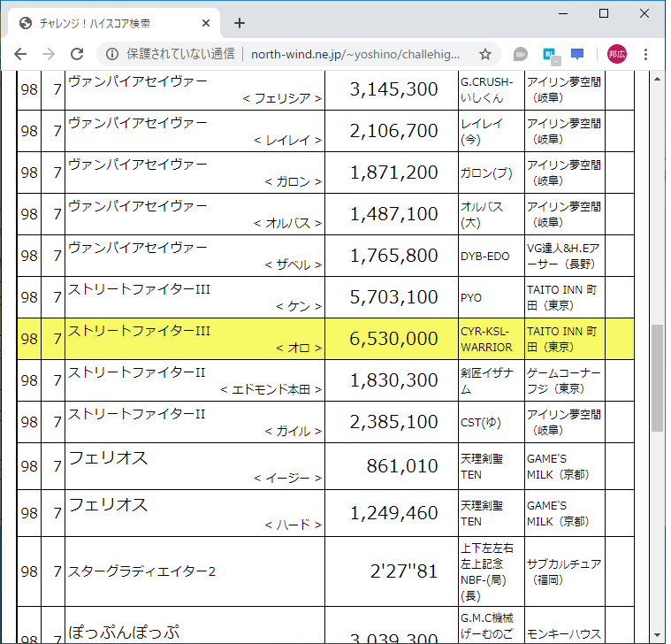Click character label < ガイル >
Viewport: 671px width, 644px height.
point(294,431)
